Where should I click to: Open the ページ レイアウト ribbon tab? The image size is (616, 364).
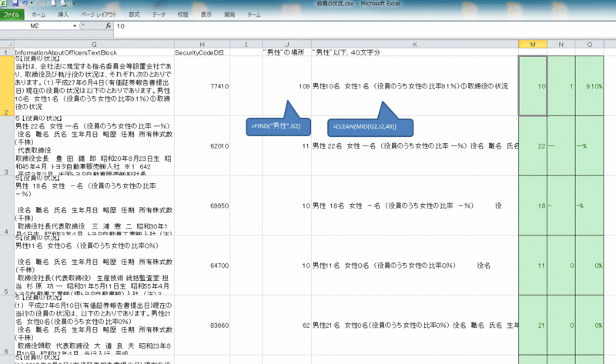pyautogui.click(x=99, y=15)
